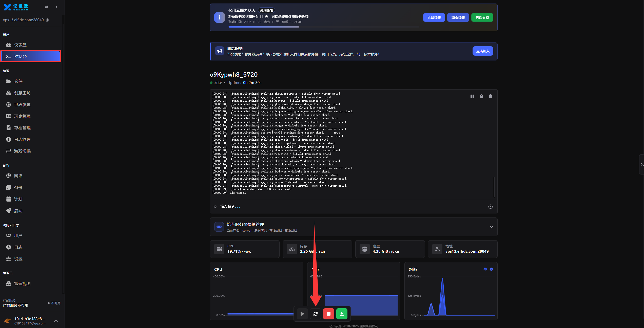Click the 淘宝续费 button
This screenshot has width=644, height=328.
click(x=458, y=18)
